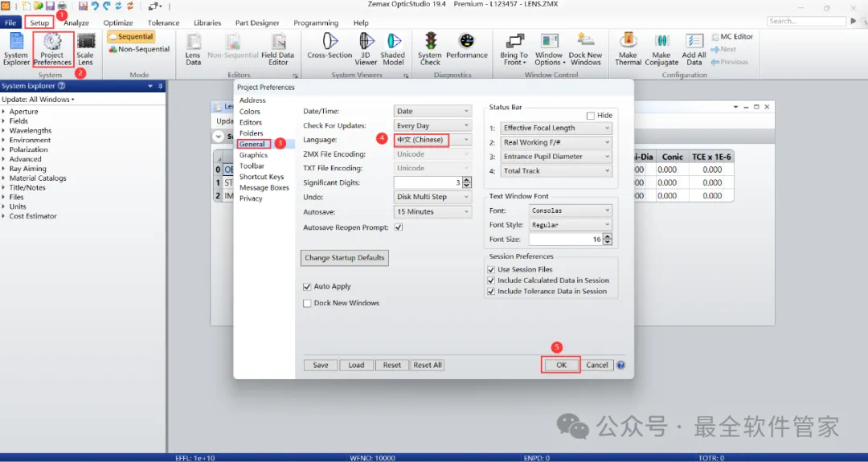Click Dock New Windows in the ribbon
Image resolution: width=868 pixels, height=462 pixels.
[x=585, y=49]
